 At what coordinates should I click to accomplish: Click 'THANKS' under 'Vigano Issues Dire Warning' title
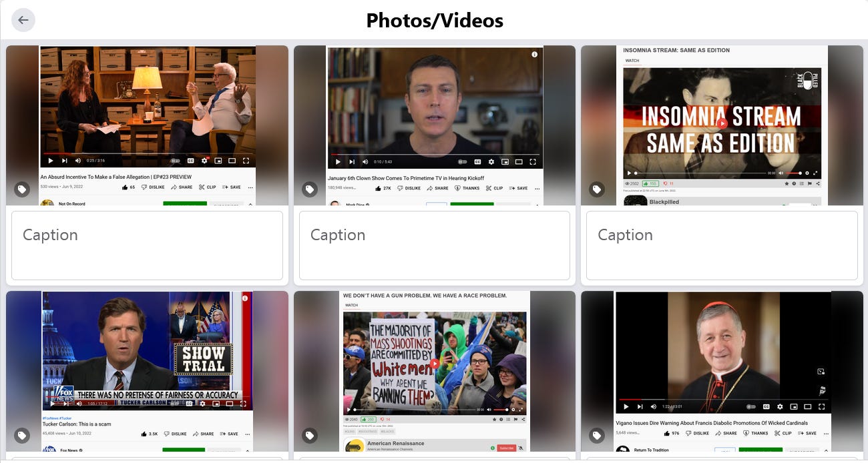point(755,433)
